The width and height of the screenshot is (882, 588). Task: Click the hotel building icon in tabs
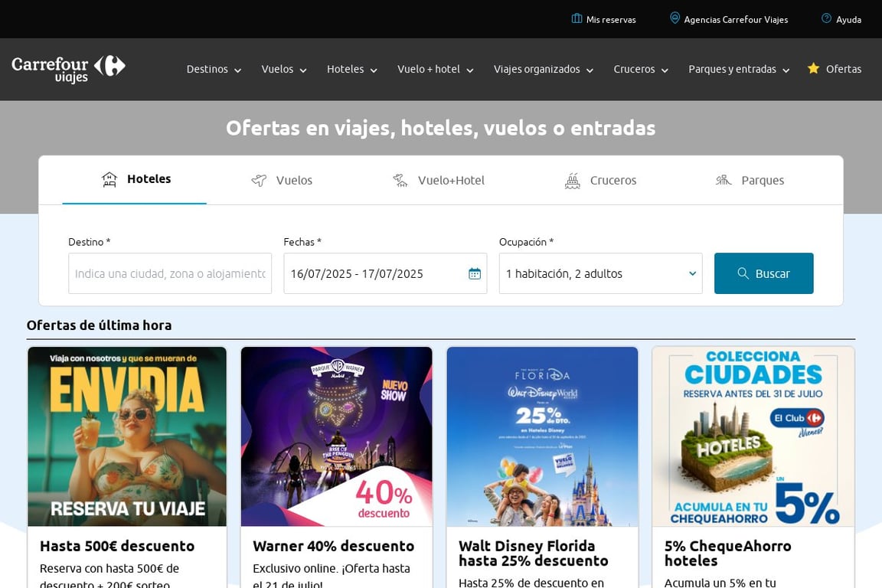point(109,179)
